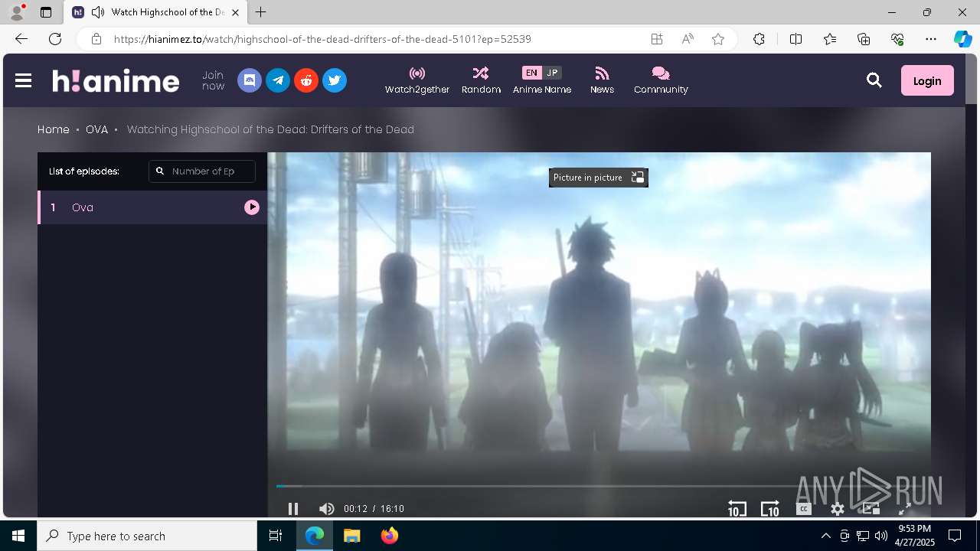Screen dimensions: 980x551
Task: Click play icon on Ova episode row
Action: coord(252,207)
